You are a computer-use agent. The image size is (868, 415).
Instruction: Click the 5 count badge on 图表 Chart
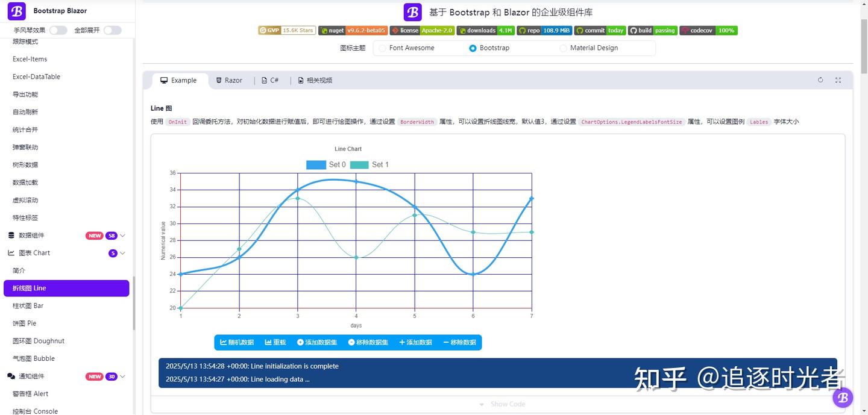(113, 253)
